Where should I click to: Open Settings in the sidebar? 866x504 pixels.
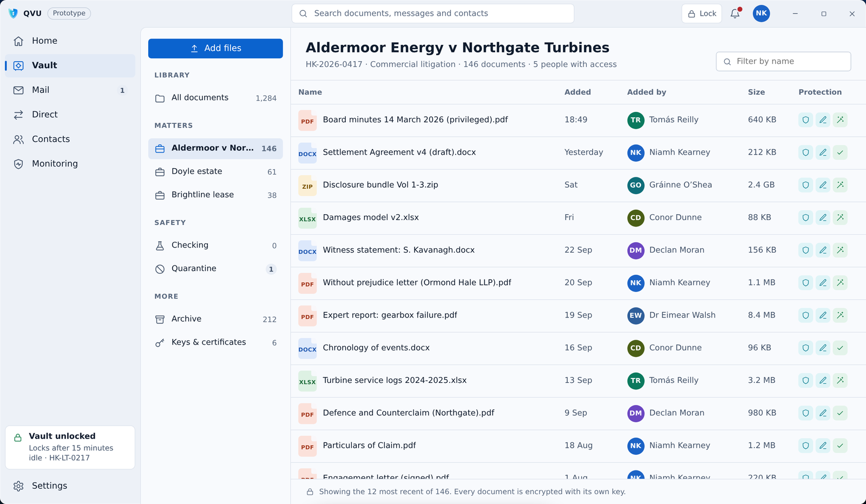(x=70, y=486)
